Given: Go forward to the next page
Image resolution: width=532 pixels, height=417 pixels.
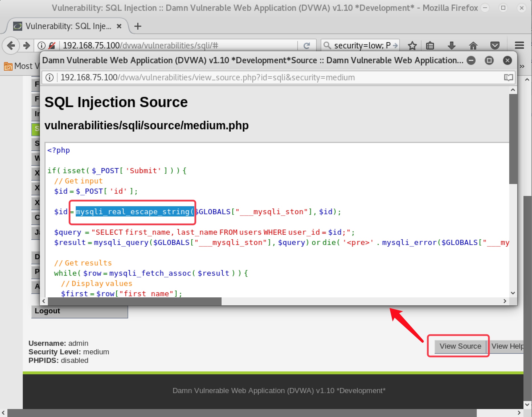Looking at the screenshot, I should tap(27, 46).
